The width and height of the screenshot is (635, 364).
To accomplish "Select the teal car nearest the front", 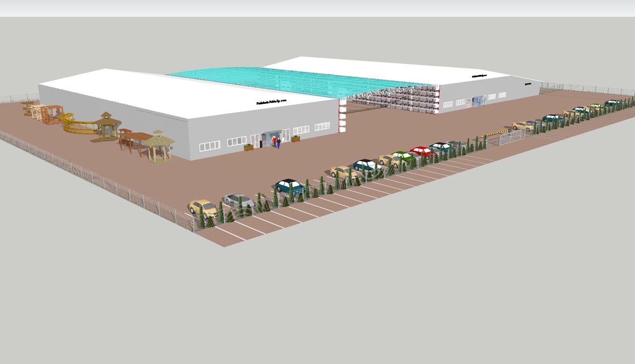I will click(x=290, y=186).
